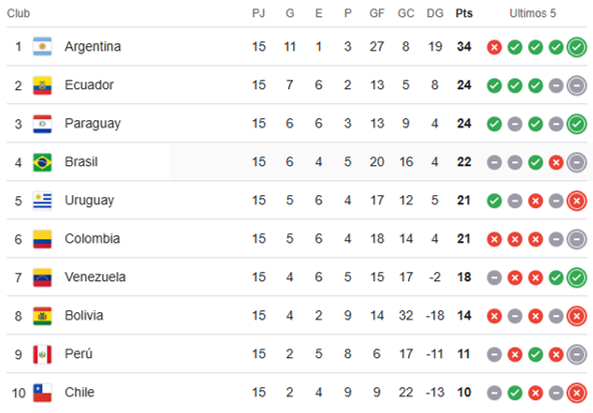The width and height of the screenshot is (593, 413).
Task: Click the Ecuador flag icon
Action: (42, 85)
